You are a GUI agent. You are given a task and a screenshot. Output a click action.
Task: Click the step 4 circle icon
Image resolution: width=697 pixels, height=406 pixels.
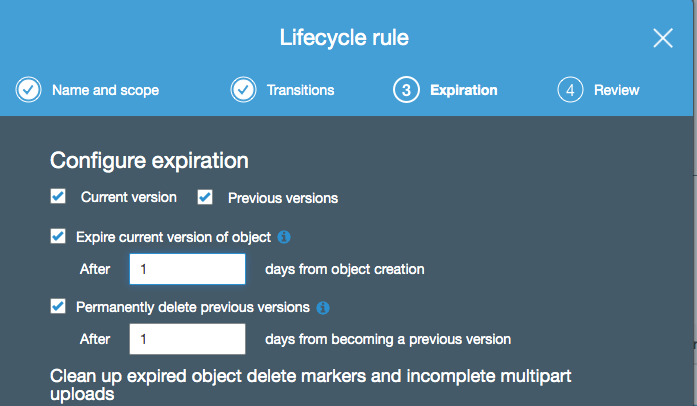570,90
